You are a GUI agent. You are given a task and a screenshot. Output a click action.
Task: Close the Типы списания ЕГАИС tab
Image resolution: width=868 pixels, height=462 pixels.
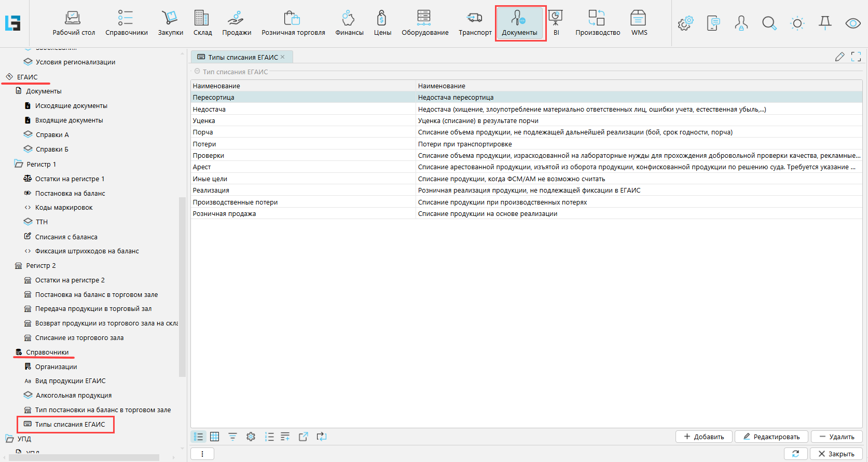point(283,57)
